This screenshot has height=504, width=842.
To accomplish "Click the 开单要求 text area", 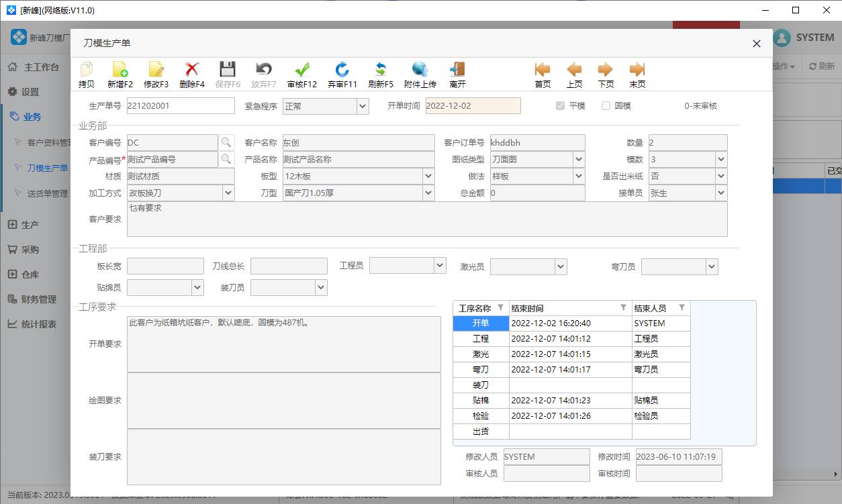I will click(284, 344).
